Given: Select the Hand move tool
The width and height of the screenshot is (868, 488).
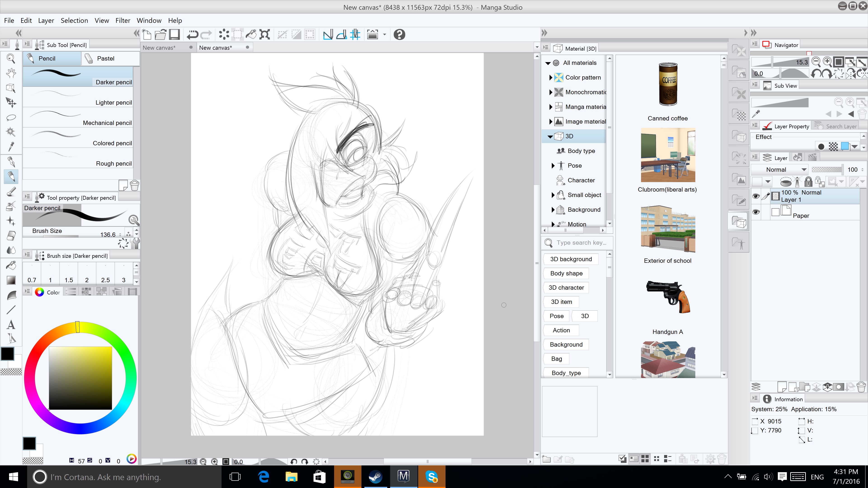Looking at the screenshot, I should click(x=11, y=73).
